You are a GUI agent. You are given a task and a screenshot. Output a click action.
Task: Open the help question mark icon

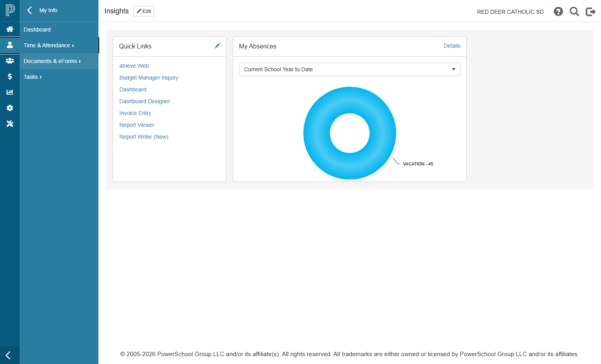click(558, 11)
